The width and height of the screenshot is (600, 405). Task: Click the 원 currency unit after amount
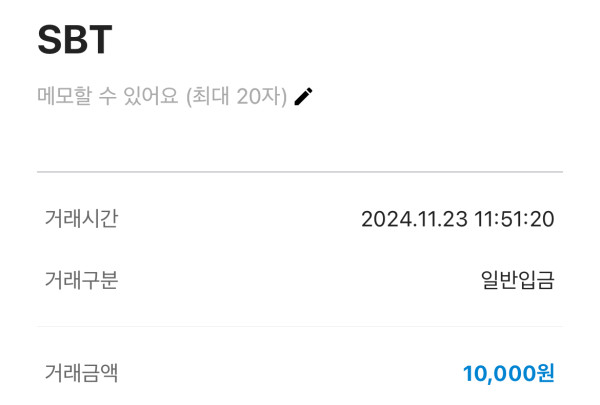545,374
